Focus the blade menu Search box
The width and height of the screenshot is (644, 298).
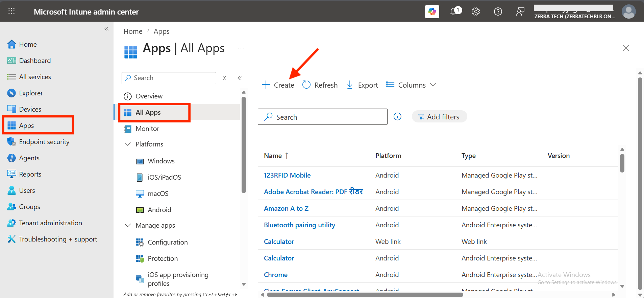coord(169,78)
